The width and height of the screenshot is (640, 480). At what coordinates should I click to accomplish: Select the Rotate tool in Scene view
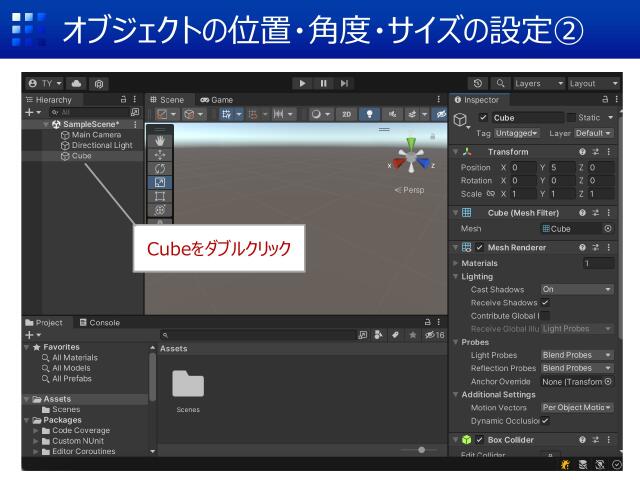[160, 169]
